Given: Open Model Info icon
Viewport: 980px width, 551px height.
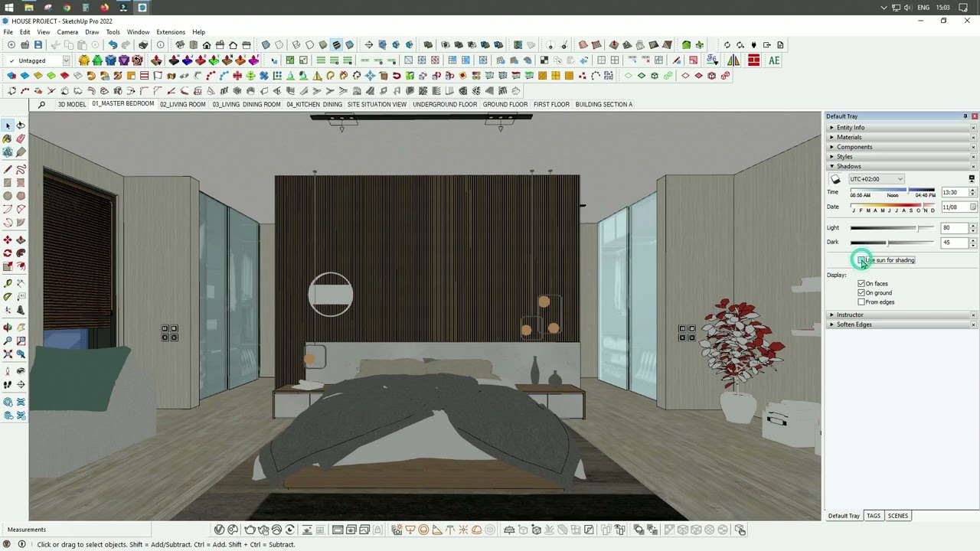Looking at the screenshot, I should pos(161,45).
